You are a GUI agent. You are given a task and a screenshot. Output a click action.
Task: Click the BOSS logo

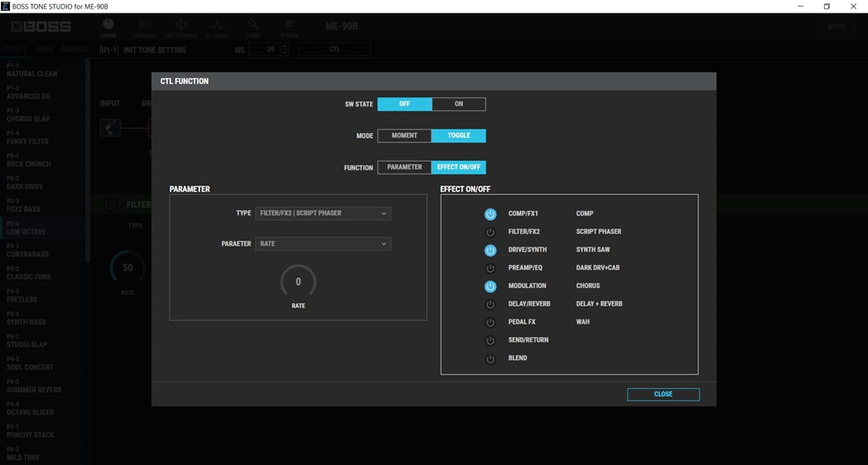(x=41, y=26)
